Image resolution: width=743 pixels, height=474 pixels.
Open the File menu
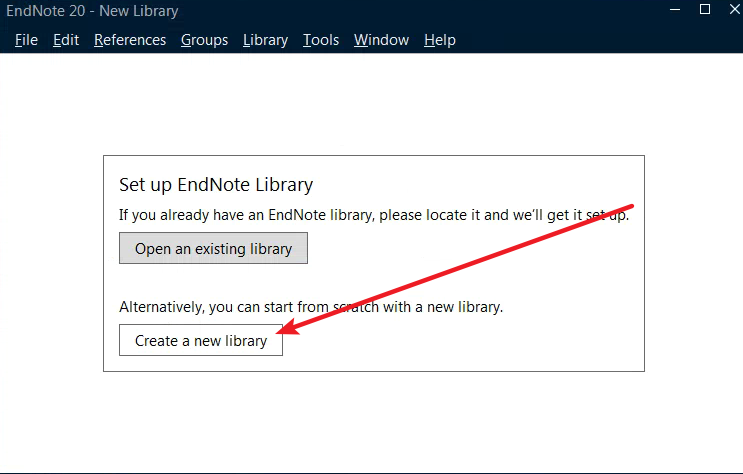26,40
